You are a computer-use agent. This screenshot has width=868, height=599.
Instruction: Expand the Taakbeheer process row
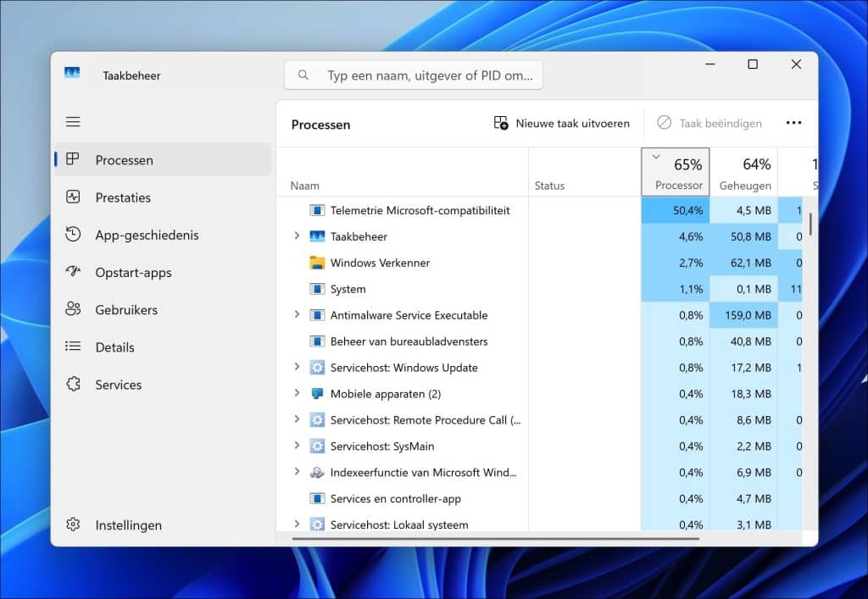tap(297, 236)
